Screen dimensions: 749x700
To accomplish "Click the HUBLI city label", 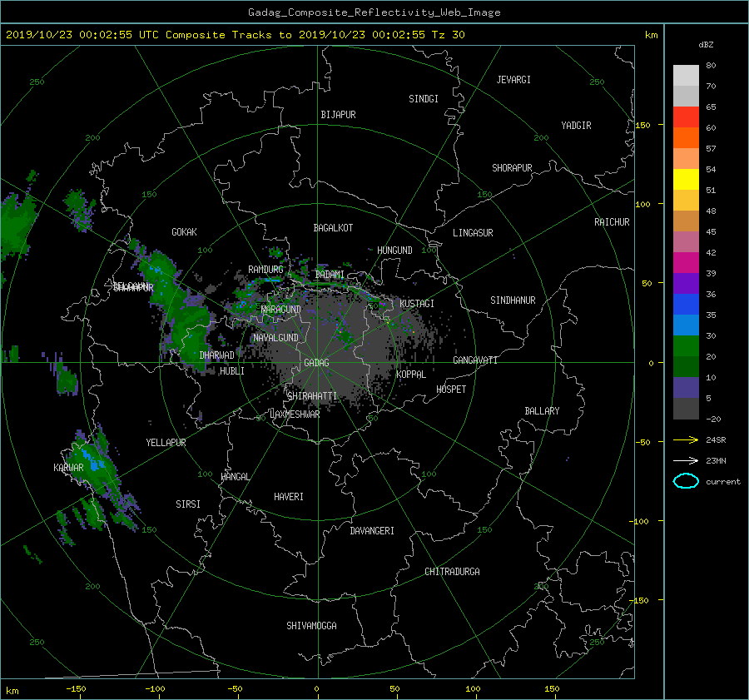I will [231, 370].
